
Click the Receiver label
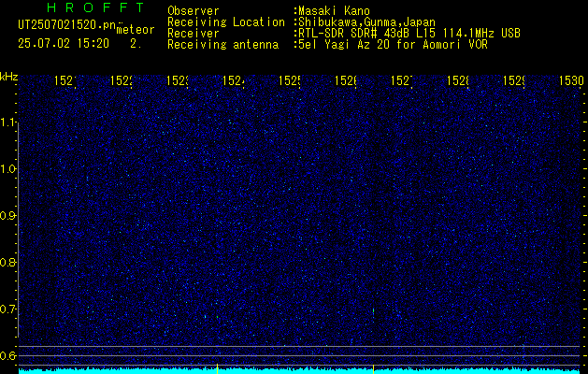coord(194,34)
